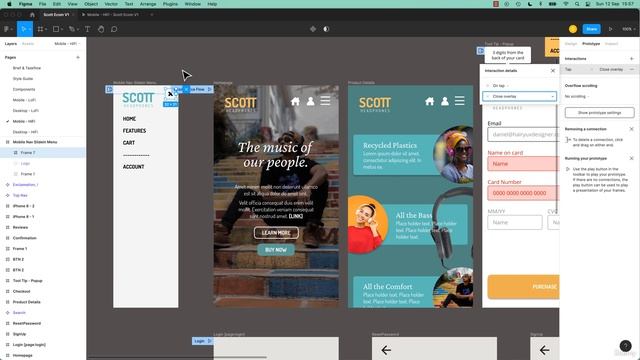640x360 pixels.
Task: Dismiss the Removing a connection tip
Action: click(631, 129)
